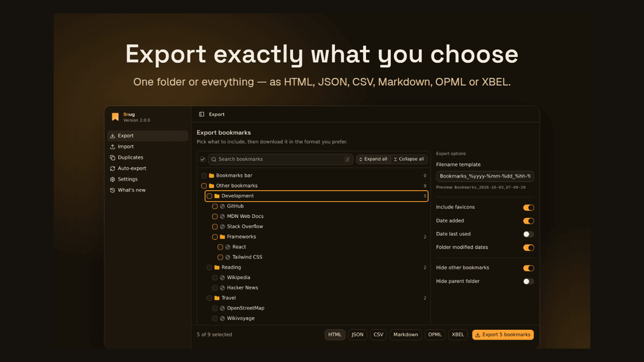Click the globe icon next to GitHub
The image size is (644, 362).
(x=222, y=206)
